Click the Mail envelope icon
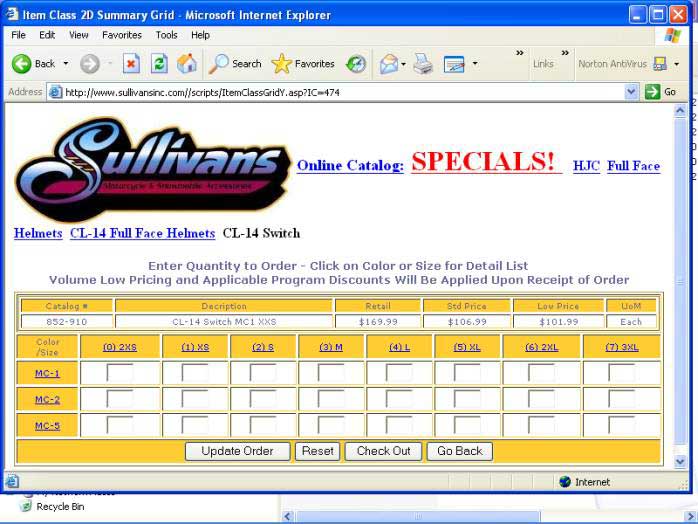The width and height of the screenshot is (698, 524). pos(389,64)
